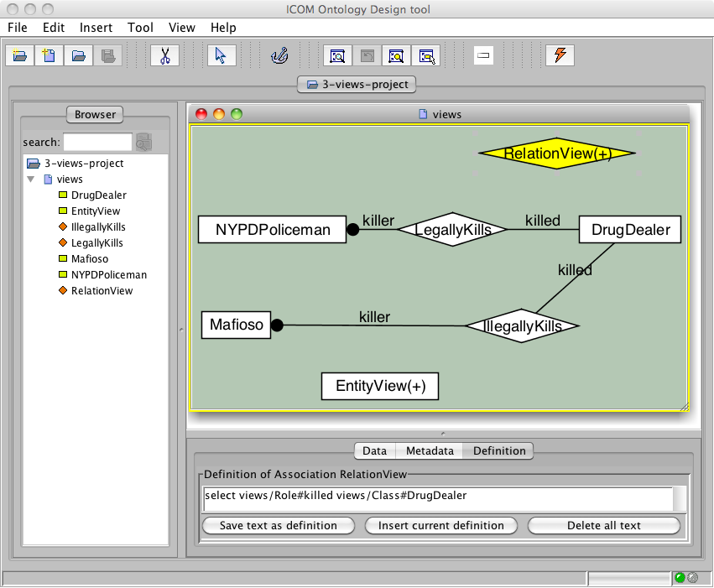Click the new project toolbar icon
714x588 pixels.
click(19, 55)
